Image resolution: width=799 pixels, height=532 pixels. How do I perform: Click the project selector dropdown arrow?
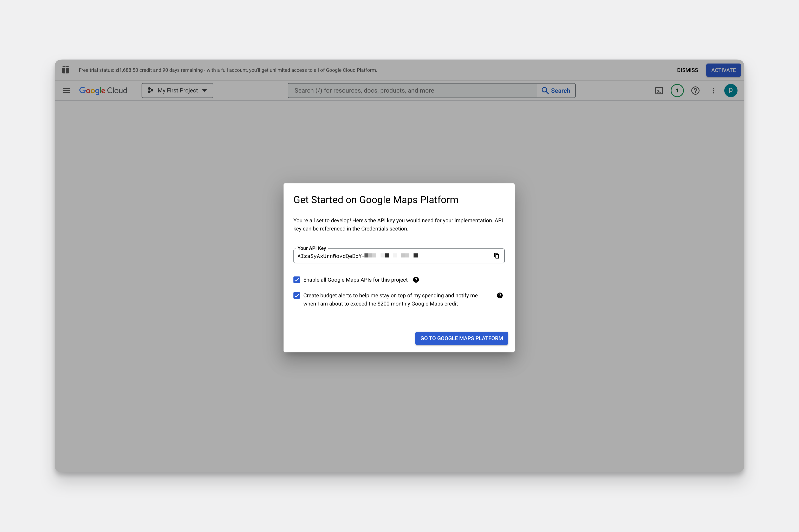tap(204, 90)
